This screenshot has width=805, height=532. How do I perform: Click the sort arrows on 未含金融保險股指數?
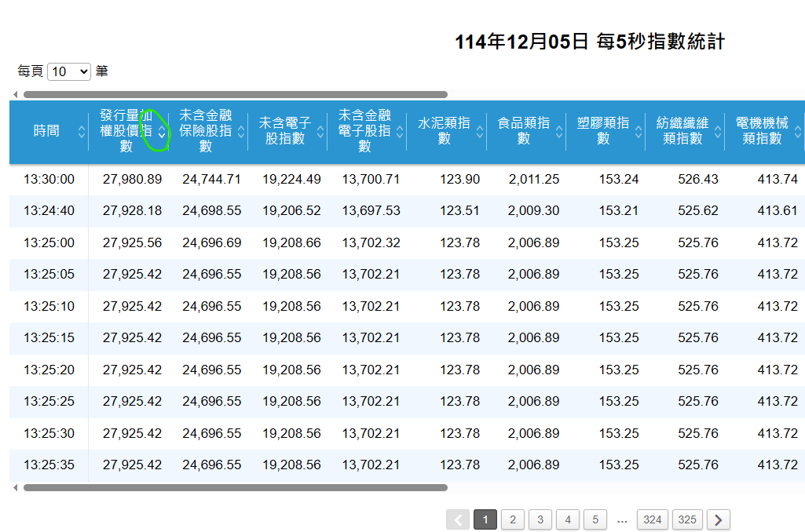(x=242, y=133)
